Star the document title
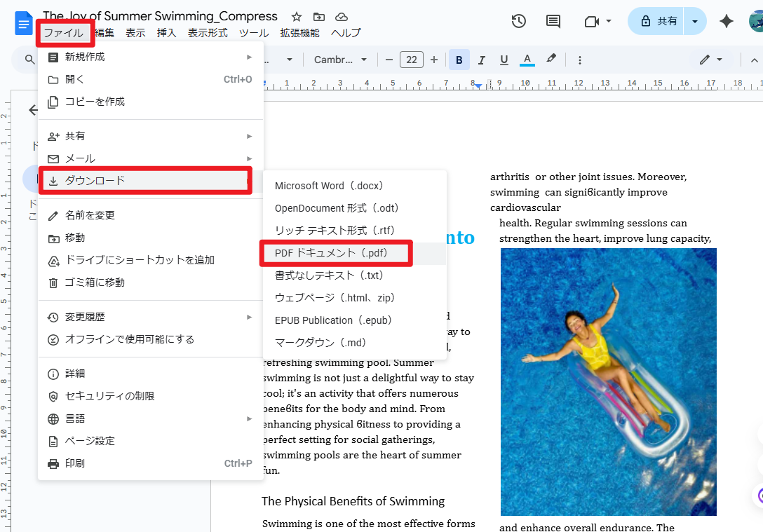 click(297, 17)
